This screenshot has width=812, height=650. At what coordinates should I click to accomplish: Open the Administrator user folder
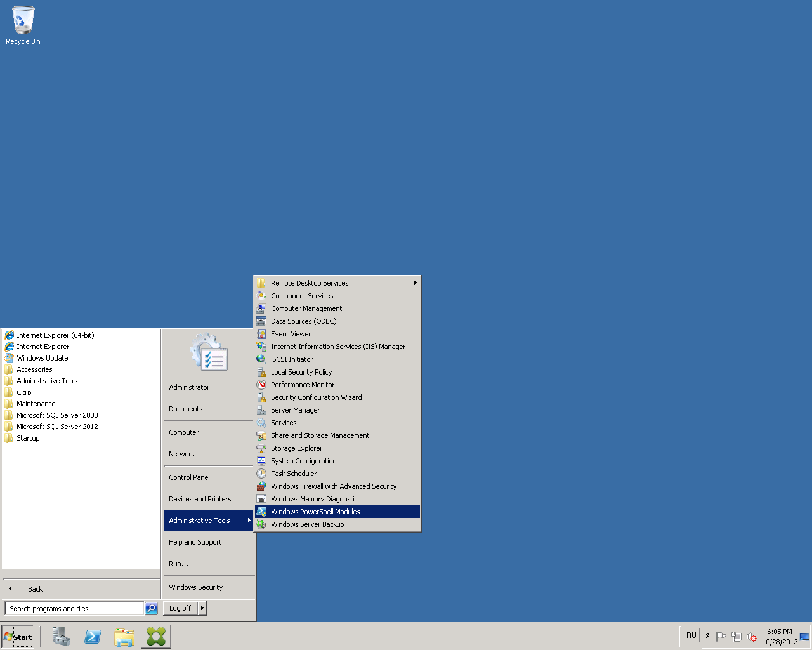coord(209,387)
